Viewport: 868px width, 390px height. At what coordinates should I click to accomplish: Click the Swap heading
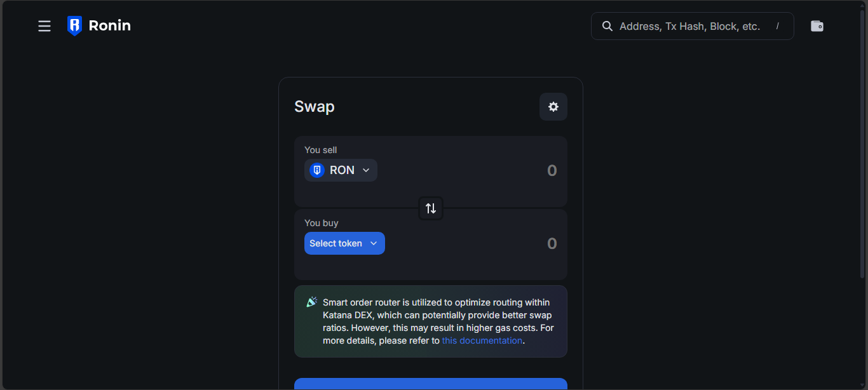(315, 107)
